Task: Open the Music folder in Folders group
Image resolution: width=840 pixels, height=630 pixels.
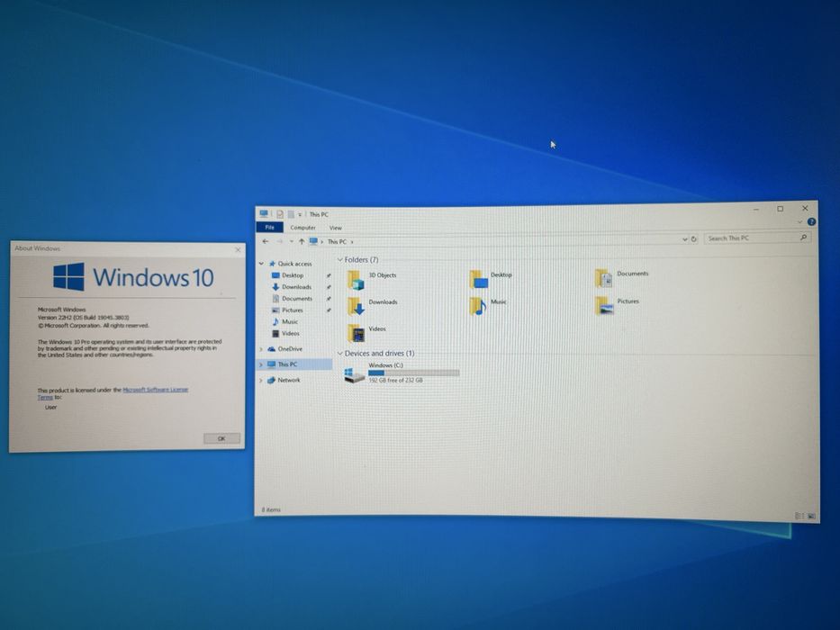Action: 478,306
